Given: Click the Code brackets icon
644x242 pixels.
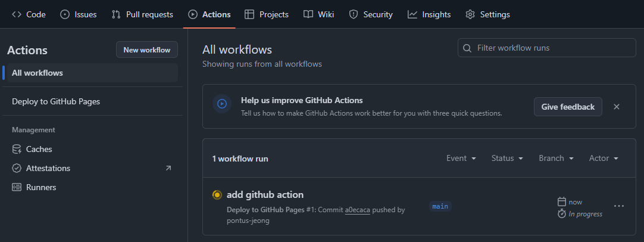Looking at the screenshot, I should [17, 14].
